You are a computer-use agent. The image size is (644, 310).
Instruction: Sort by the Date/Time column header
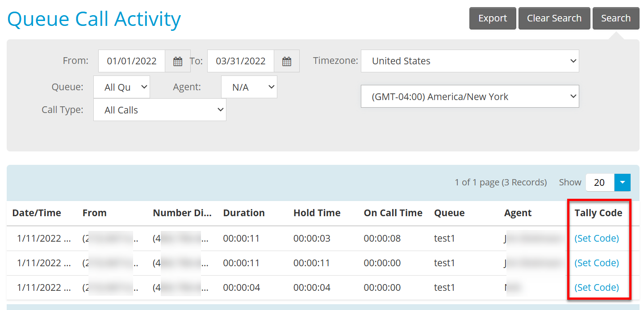coord(37,213)
